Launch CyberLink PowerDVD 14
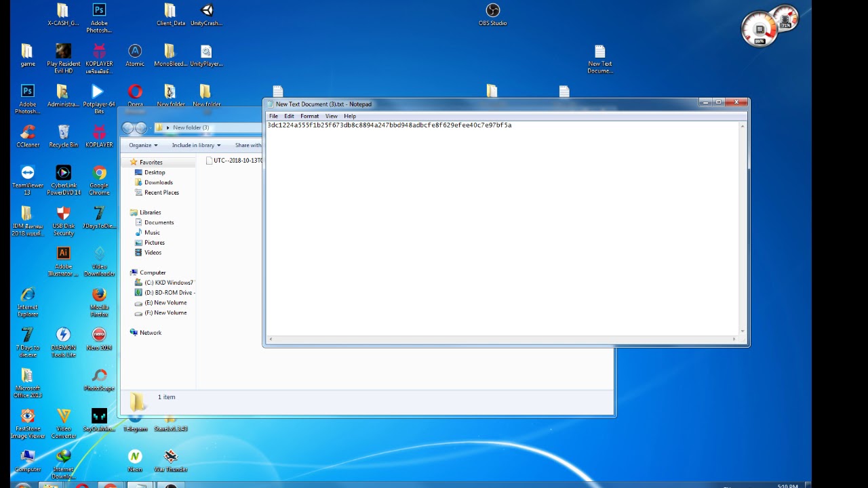Viewport: 868px width, 488px height. click(63, 180)
